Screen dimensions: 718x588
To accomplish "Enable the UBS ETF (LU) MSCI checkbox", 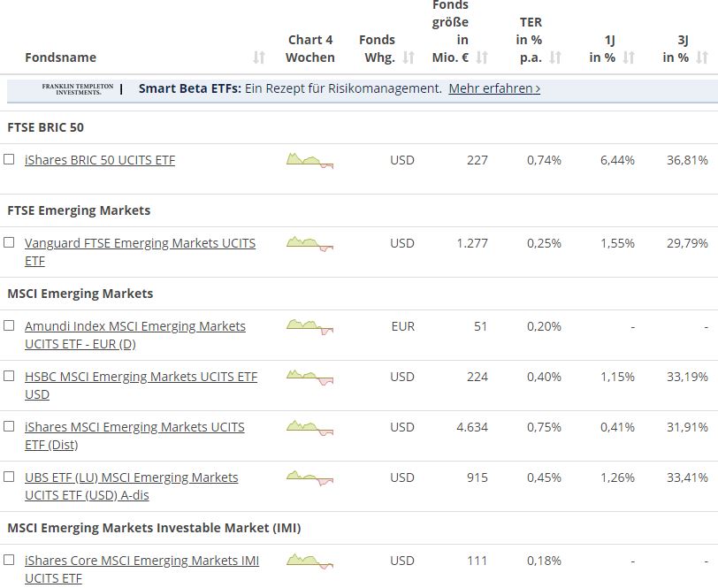I will [10, 477].
